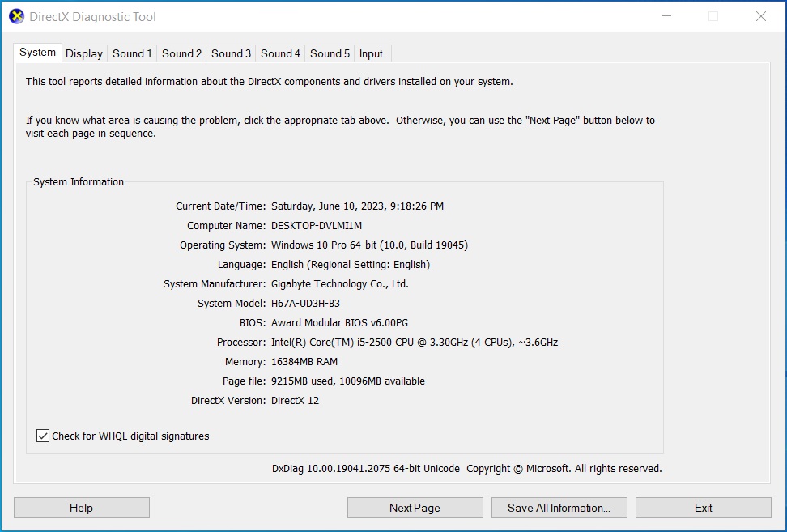
Task: Click computer name DESKTOP-DVLMI1M
Action: [317, 226]
